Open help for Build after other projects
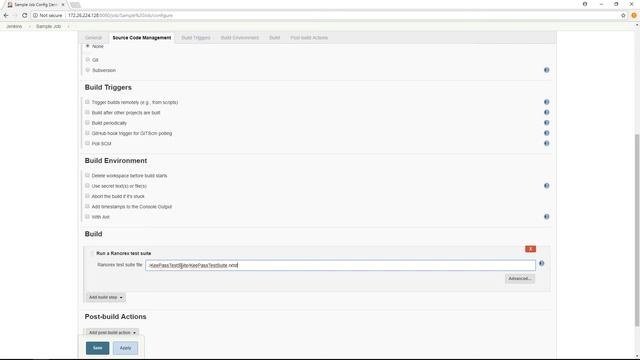The height and width of the screenshot is (360, 640). [x=546, y=112]
